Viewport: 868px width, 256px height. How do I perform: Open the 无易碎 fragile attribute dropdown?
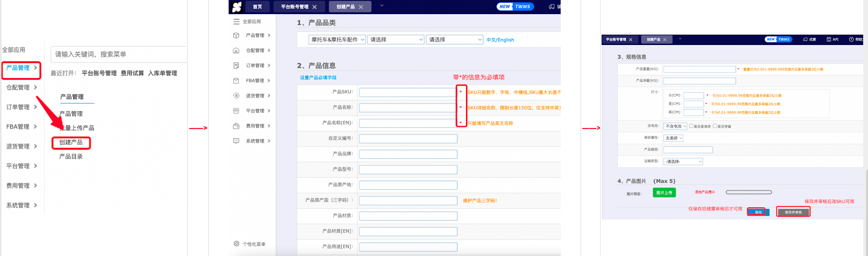(x=673, y=138)
